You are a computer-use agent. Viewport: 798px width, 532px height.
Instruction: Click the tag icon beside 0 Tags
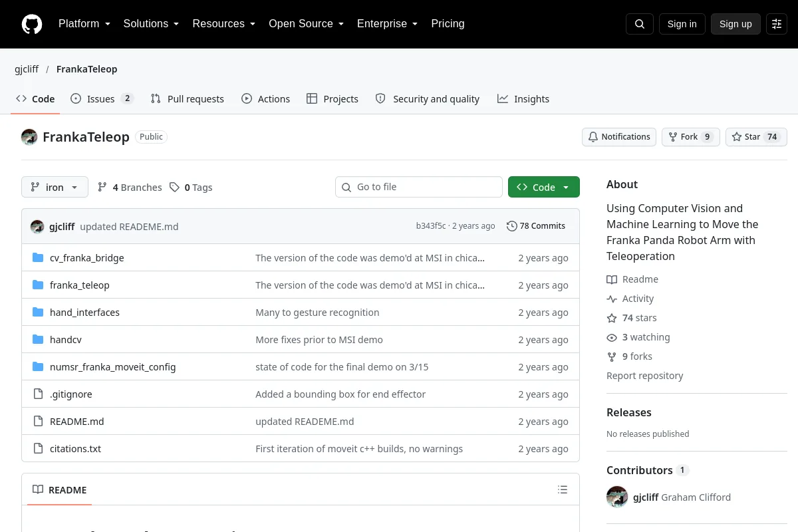pos(174,188)
